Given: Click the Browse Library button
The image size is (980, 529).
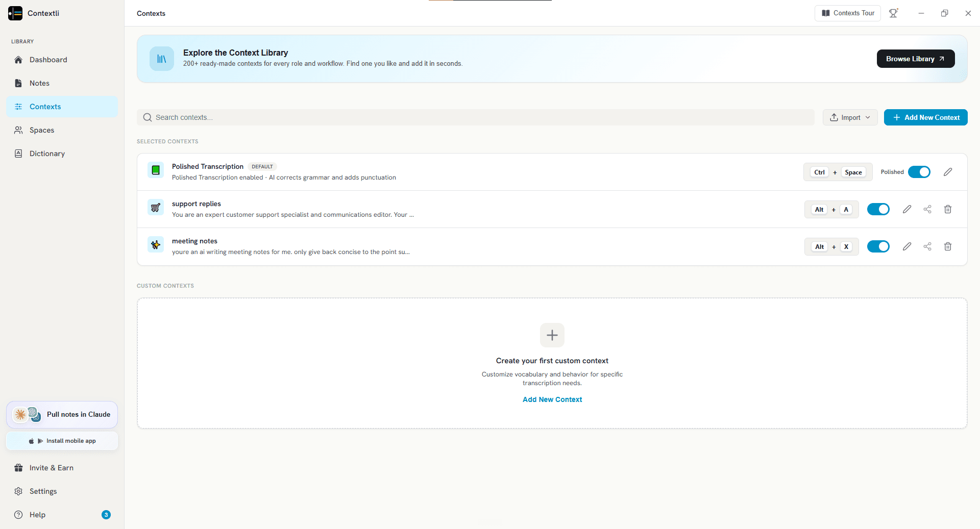Looking at the screenshot, I should [x=916, y=59].
